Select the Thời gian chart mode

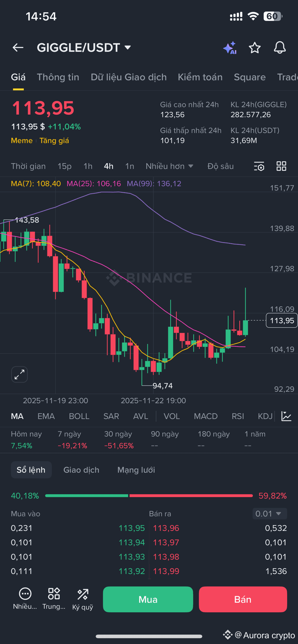[28, 166]
